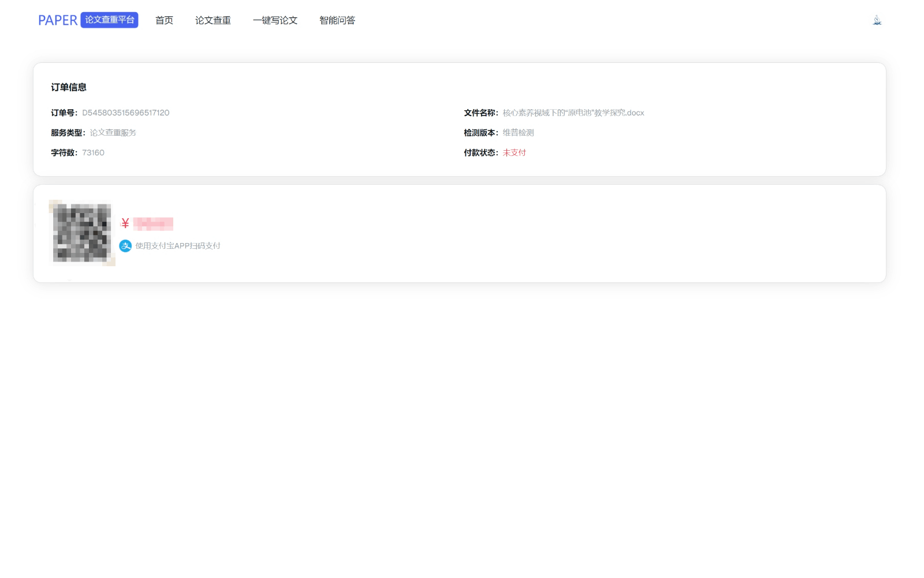Go to the 首页 menu item
Screen dimensions: 924x578
pyautogui.click(x=164, y=20)
